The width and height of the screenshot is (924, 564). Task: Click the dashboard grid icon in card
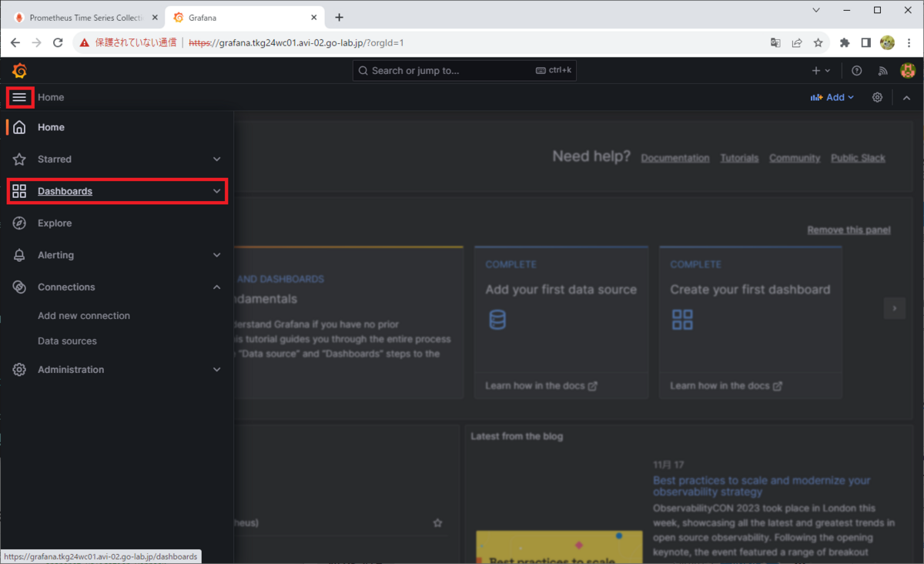[682, 319]
